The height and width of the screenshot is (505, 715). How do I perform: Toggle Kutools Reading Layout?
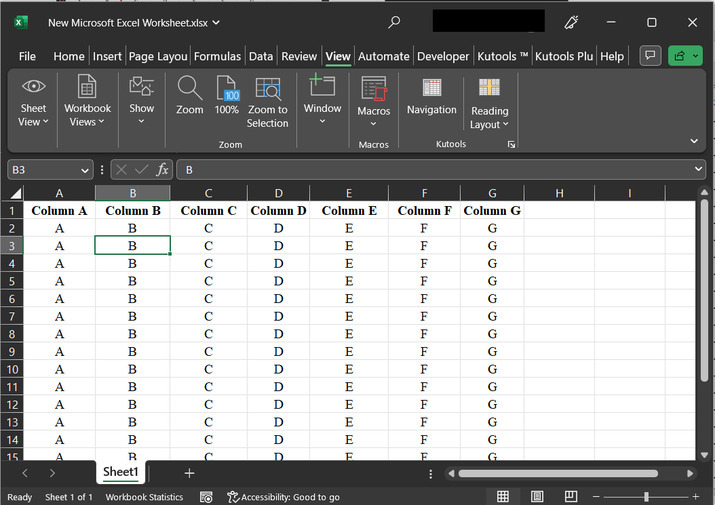coord(489,104)
